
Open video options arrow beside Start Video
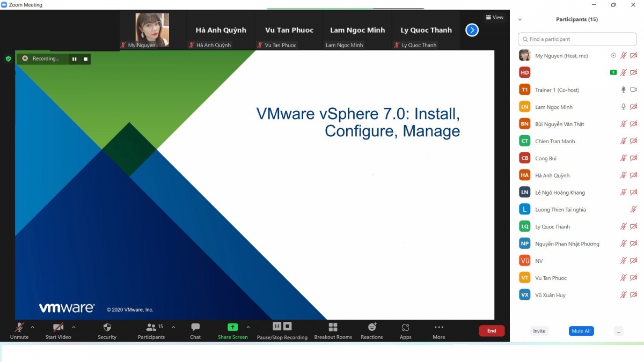pos(74,327)
